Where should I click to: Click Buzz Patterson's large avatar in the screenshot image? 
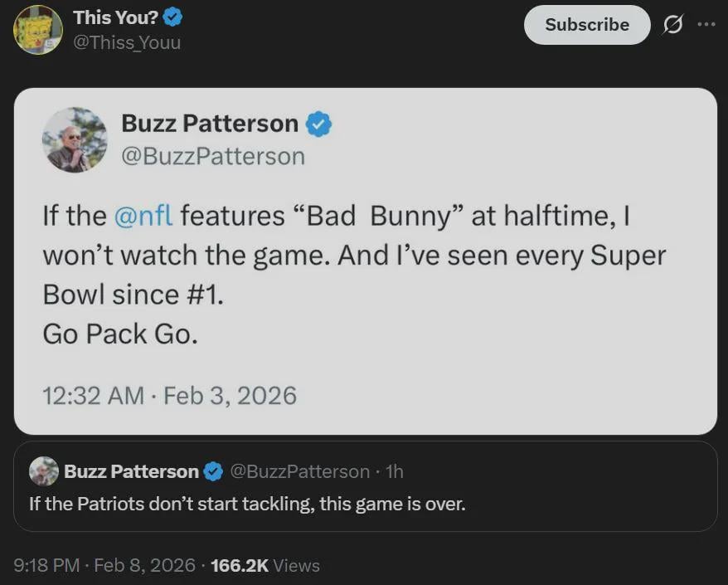click(75, 139)
